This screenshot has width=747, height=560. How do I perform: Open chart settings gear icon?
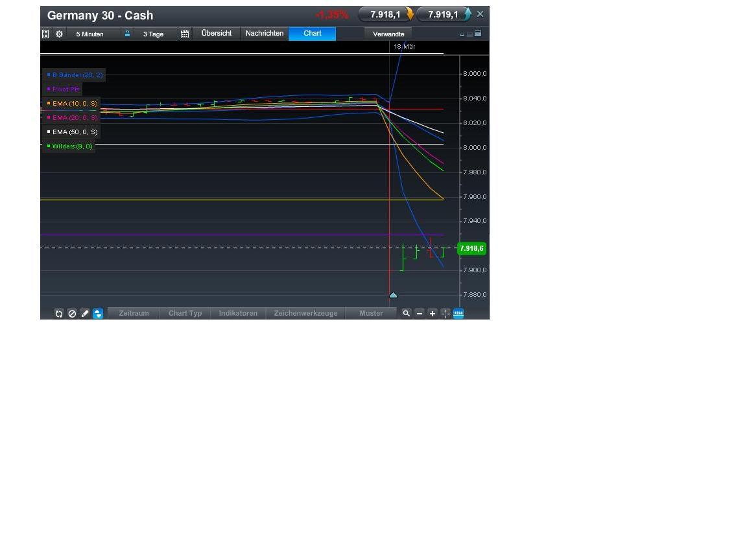click(x=59, y=34)
